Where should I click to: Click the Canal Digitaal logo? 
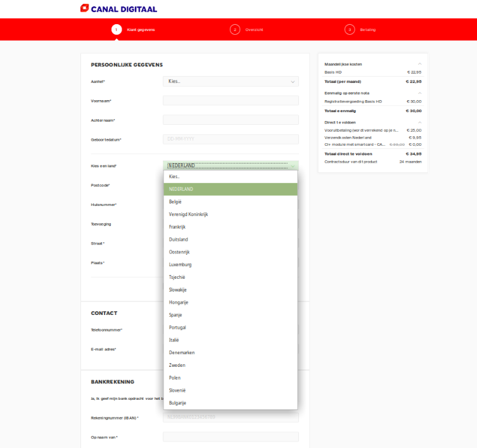(x=118, y=9)
